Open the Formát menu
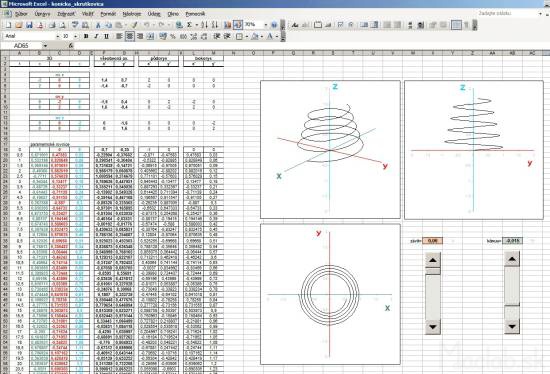Screen dimensions: 550x374 coord(108,14)
